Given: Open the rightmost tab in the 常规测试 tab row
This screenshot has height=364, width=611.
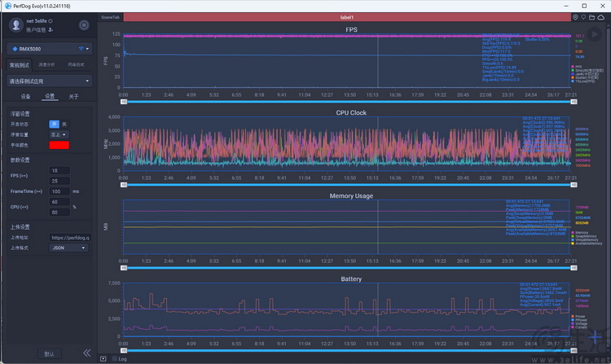Looking at the screenshot, I should (x=76, y=65).
